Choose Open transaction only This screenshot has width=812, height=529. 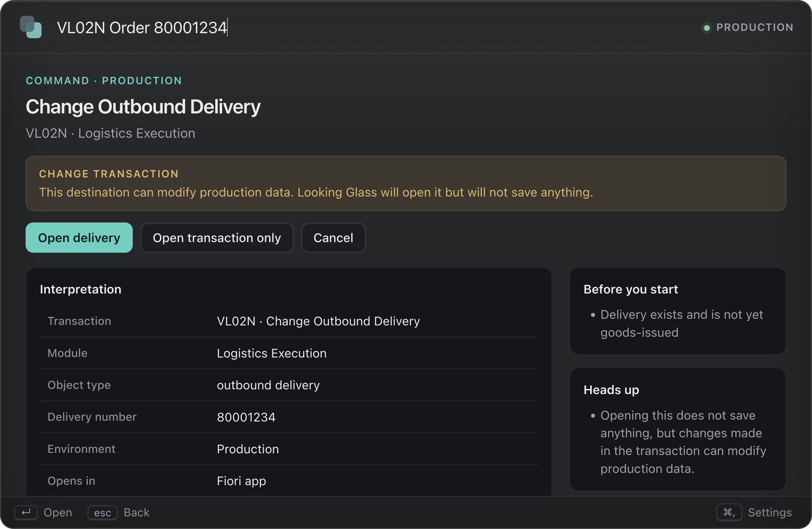[x=217, y=238]
